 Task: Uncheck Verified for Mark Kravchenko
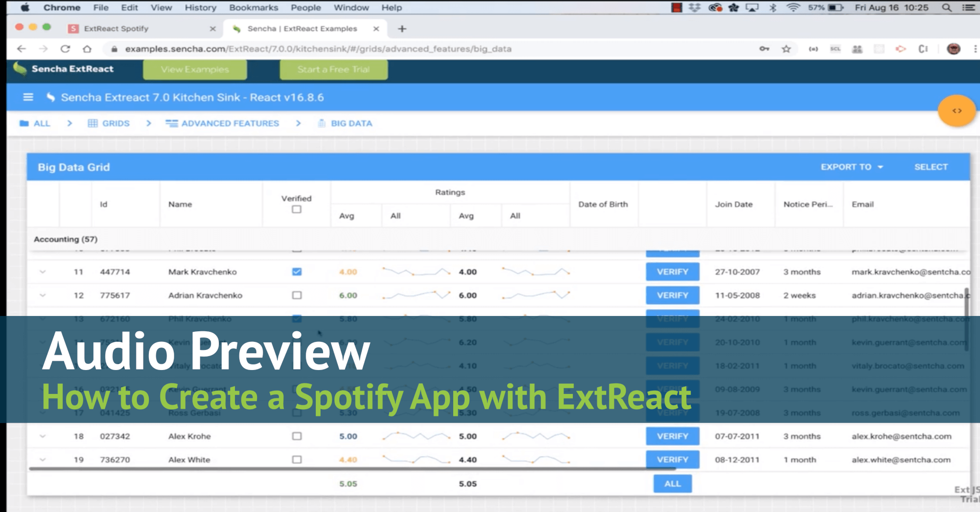297,272
